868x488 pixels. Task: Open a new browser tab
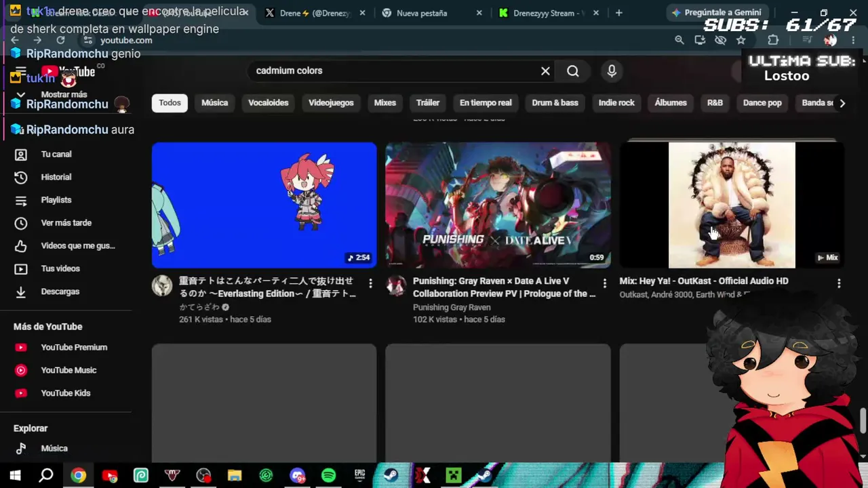(618, 13)
